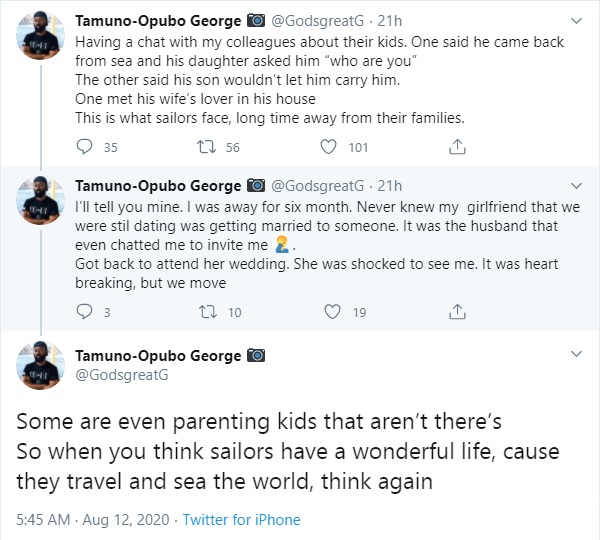Expand options arrow on the second tweet
600x540 pixels.
click(575, 186)
